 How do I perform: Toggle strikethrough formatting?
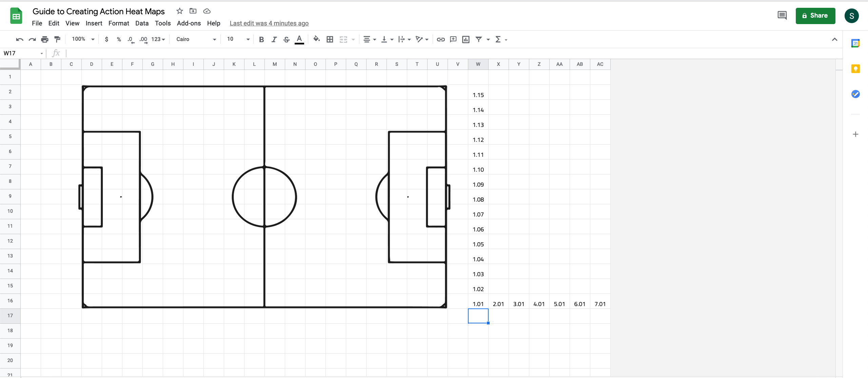(x=287, y=39)
